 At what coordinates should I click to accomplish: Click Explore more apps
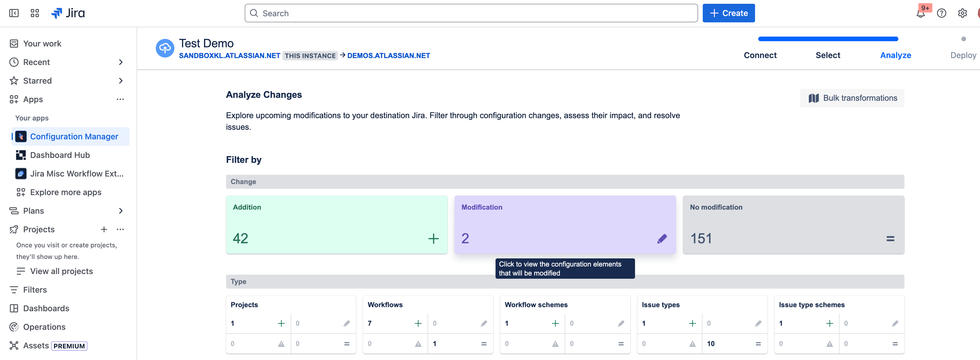[x=66, y=192]
